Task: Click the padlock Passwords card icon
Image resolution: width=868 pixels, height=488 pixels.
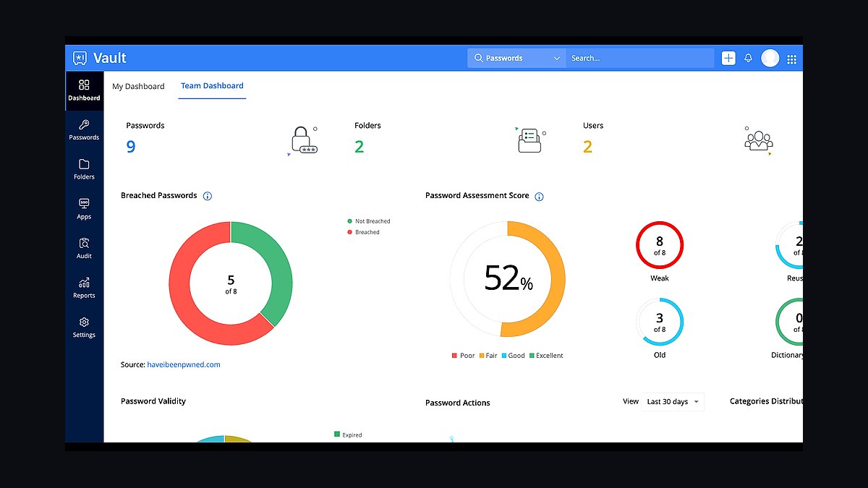Action: [303, 140]
